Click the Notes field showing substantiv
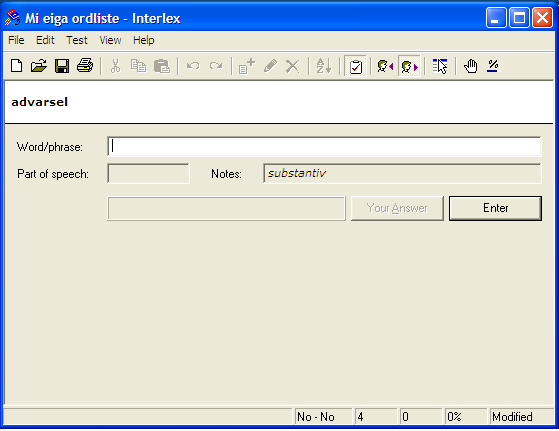This screenshot has height=431, width=559. pyautogui.click(x=402, y=174)
